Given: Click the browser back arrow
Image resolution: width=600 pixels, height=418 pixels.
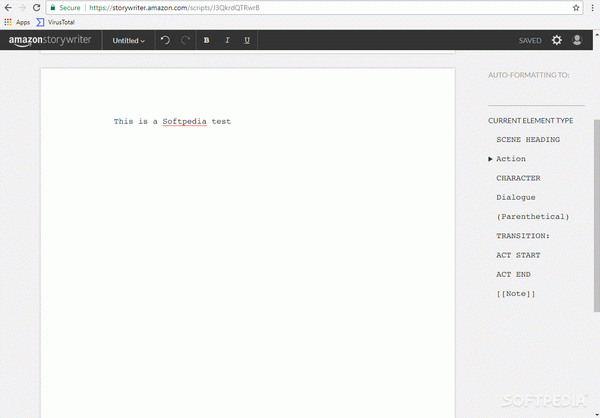Looking at the screenshot, I should click(x=8, y=8).
